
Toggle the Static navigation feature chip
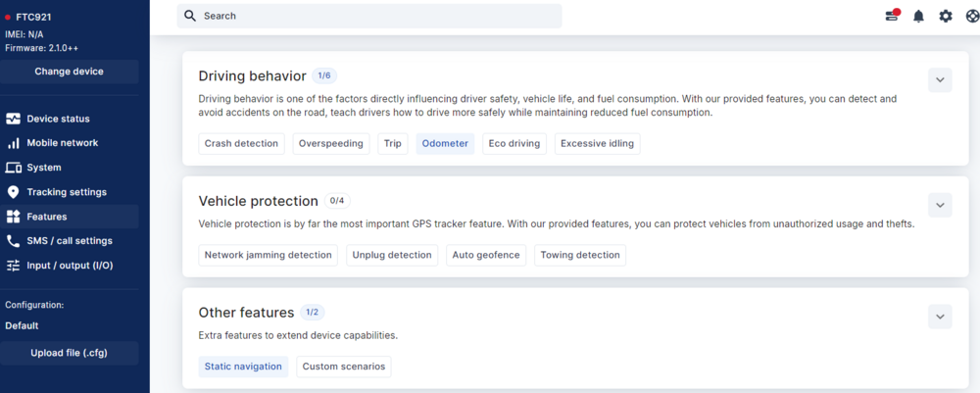click(243, 367)
